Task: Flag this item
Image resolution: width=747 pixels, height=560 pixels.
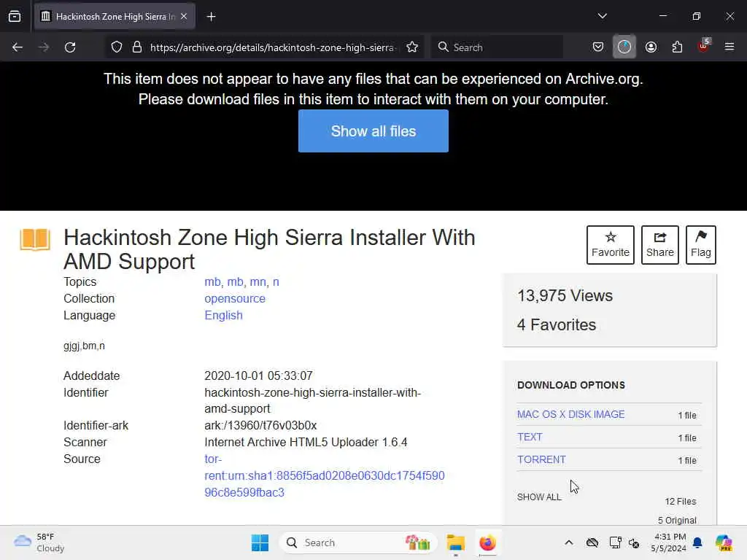Action: pyautogui.click(x=701, y=245)
